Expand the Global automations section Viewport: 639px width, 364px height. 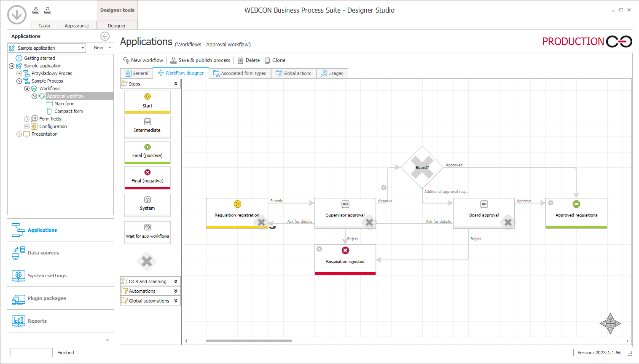176,301
